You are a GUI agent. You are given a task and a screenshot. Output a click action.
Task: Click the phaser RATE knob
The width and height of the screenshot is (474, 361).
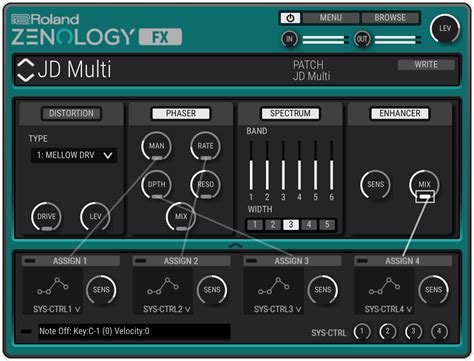point(205,146)
